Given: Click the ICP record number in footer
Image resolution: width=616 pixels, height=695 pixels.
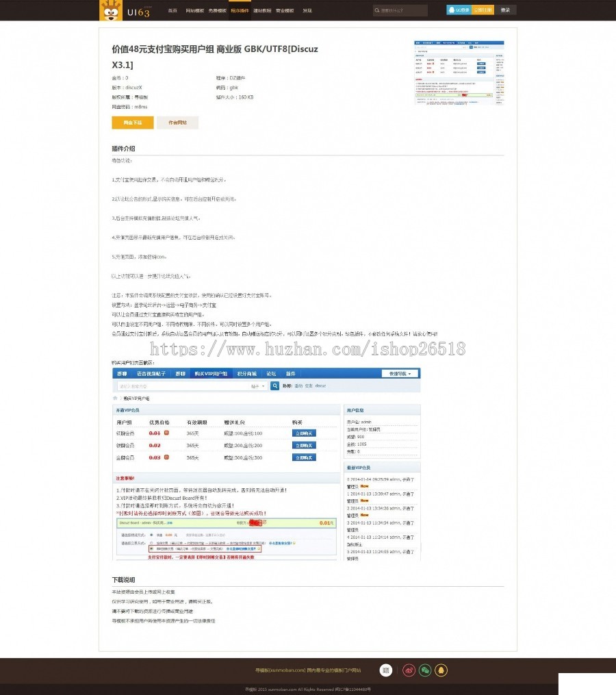Looking at the screenshot, I should 352,690.
